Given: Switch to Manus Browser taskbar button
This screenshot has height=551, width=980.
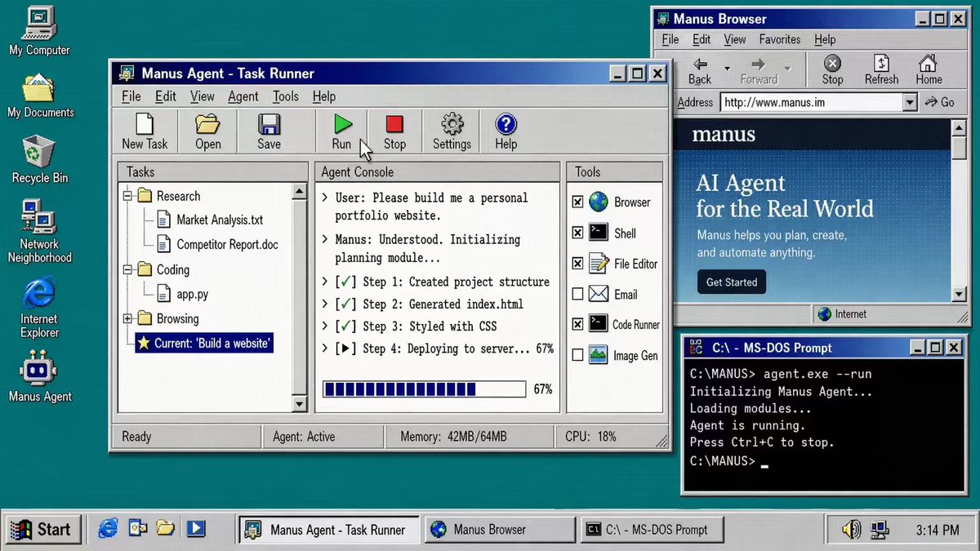Looking at the screenshot, I should [500, 529].
